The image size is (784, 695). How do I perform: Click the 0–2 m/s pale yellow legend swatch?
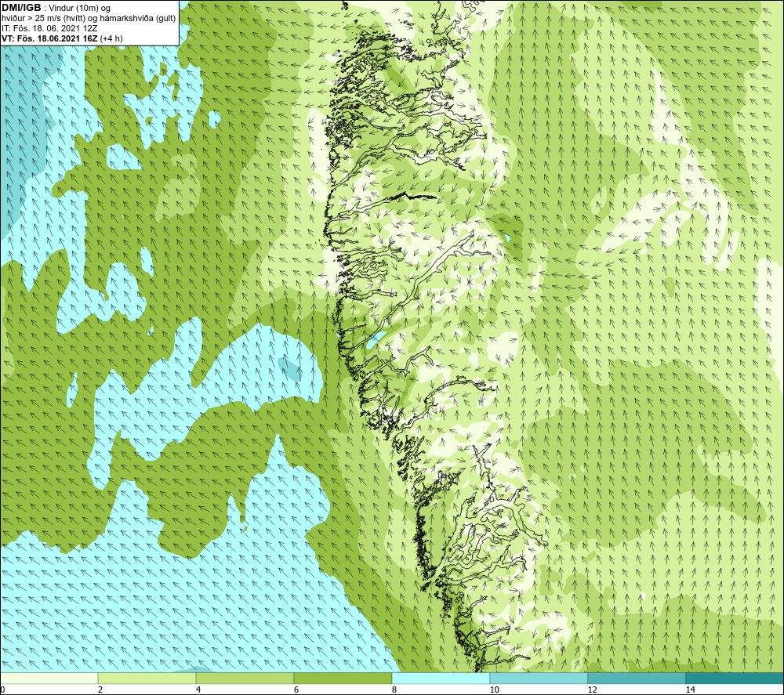pyautogui.click(x=49, y=678)
